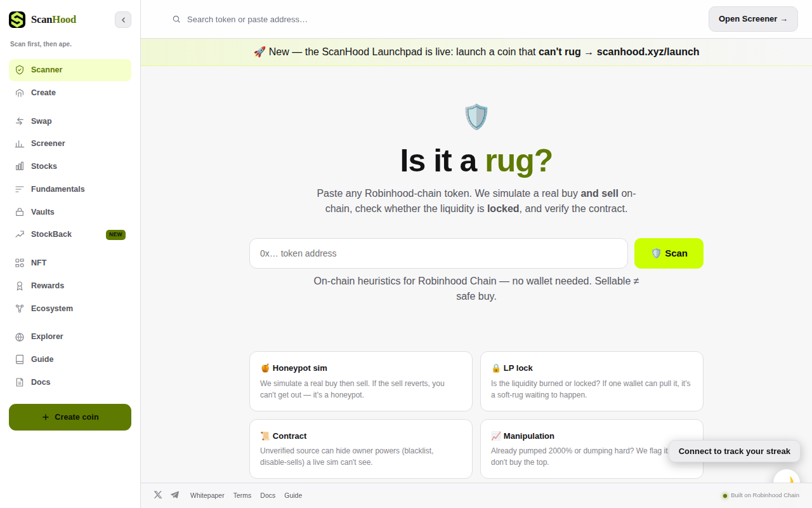
Task: Open the X (Twitter) footer icon
Action: click(x=158, y=495)
